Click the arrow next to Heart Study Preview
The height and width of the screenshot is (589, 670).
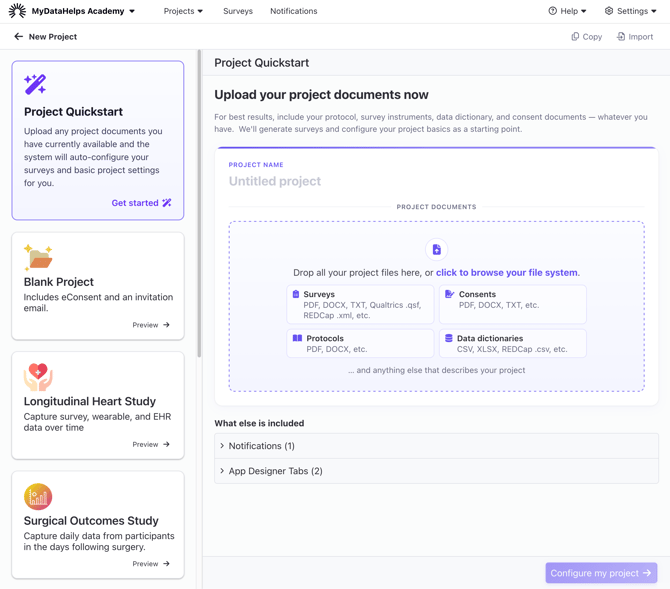click(166, 444)
